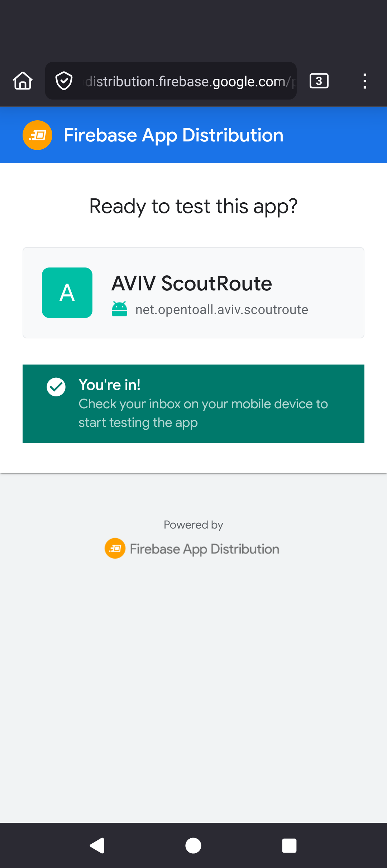
Task: Click the blue Firebase App Distribution banner
Action: coord(193,135)
